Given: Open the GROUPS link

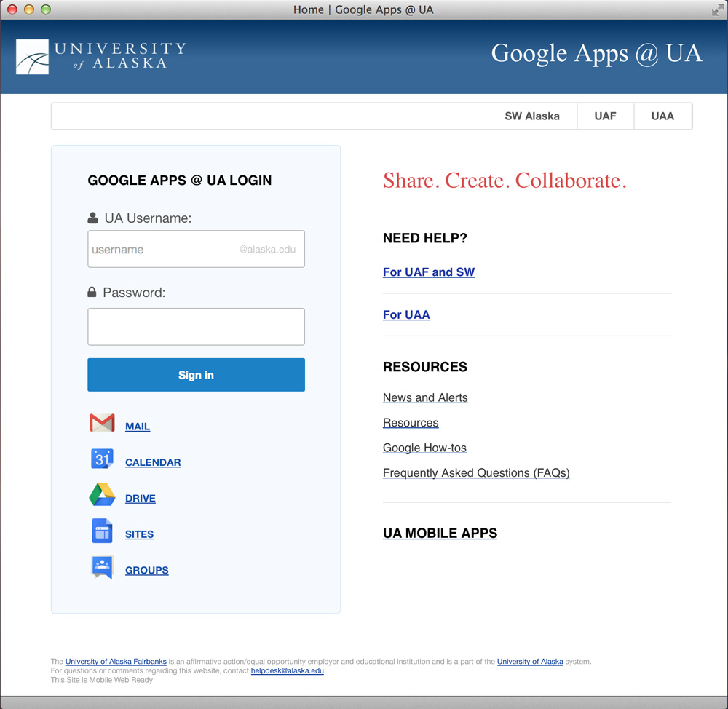Looking at the screenshot, I should pos(147,570).
